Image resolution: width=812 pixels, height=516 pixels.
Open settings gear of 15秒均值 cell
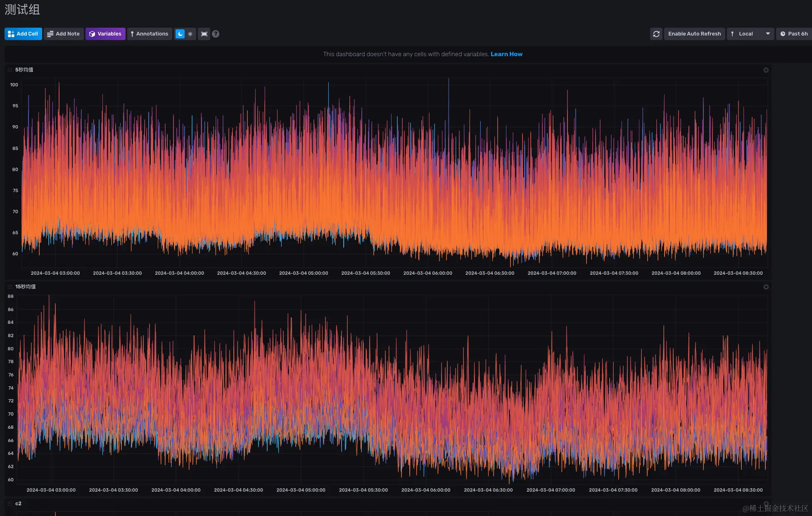click(x=766, y=287)
